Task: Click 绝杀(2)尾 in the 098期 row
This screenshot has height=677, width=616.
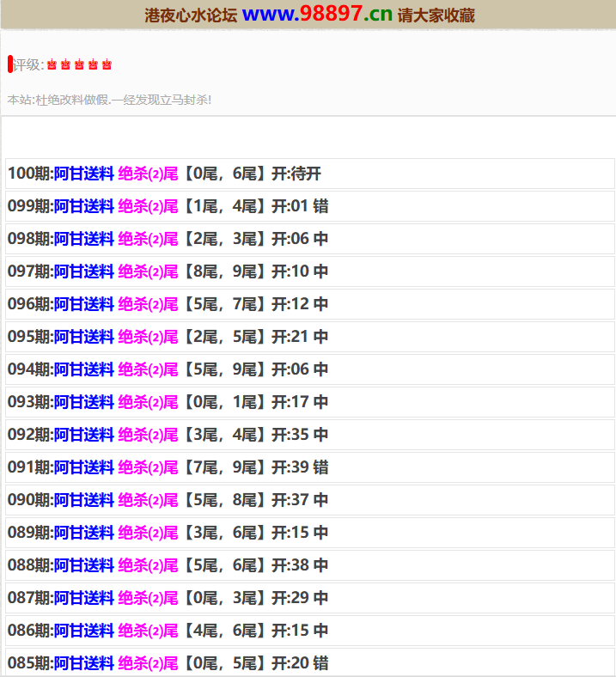Action: click(148, 239)
